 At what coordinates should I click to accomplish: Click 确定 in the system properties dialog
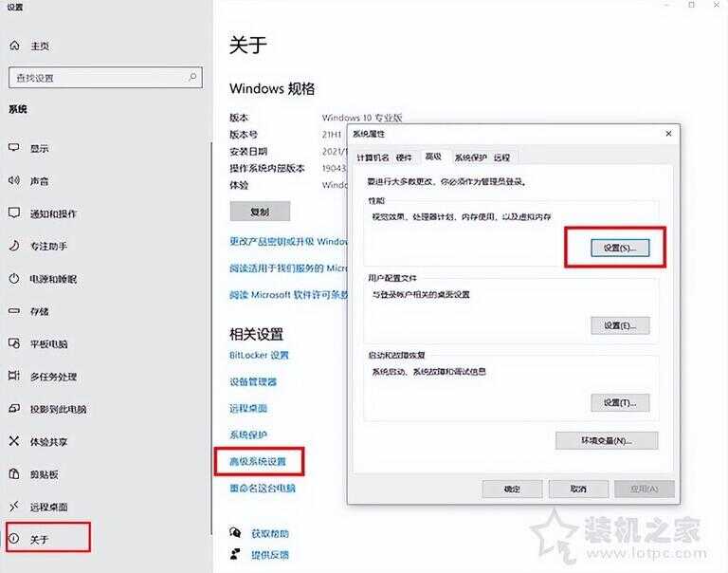(x=512, y=489)
